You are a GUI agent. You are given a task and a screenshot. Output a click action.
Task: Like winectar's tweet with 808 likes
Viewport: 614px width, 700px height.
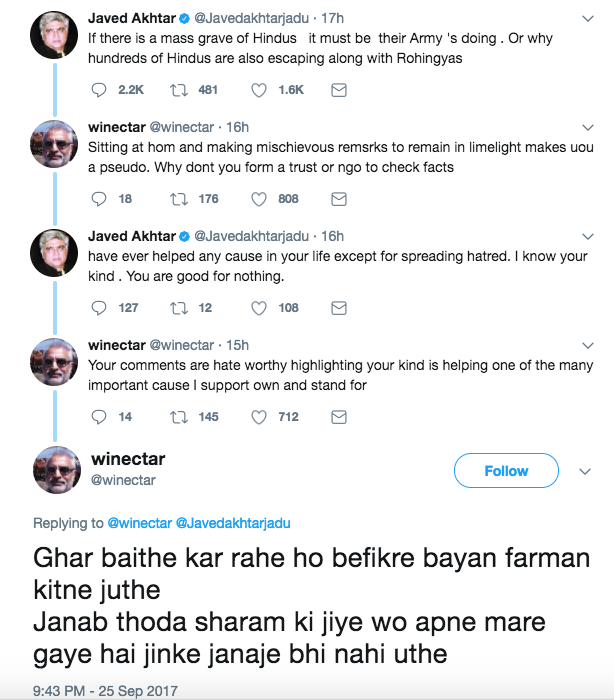259,199
